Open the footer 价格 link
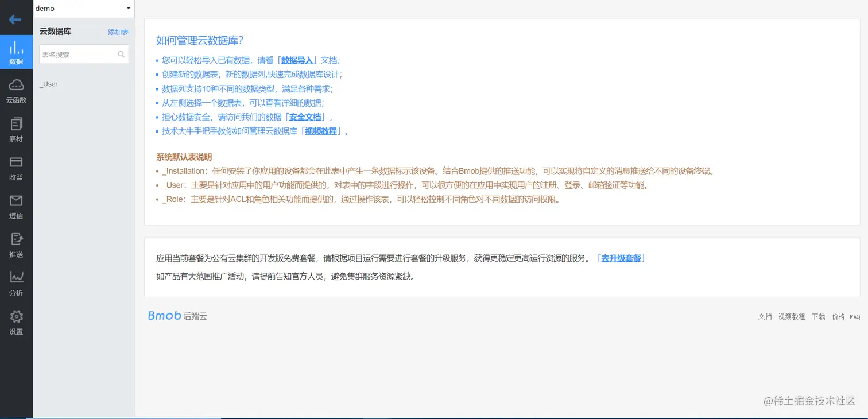Screen dimensions: 868x419 pos(838,316)
